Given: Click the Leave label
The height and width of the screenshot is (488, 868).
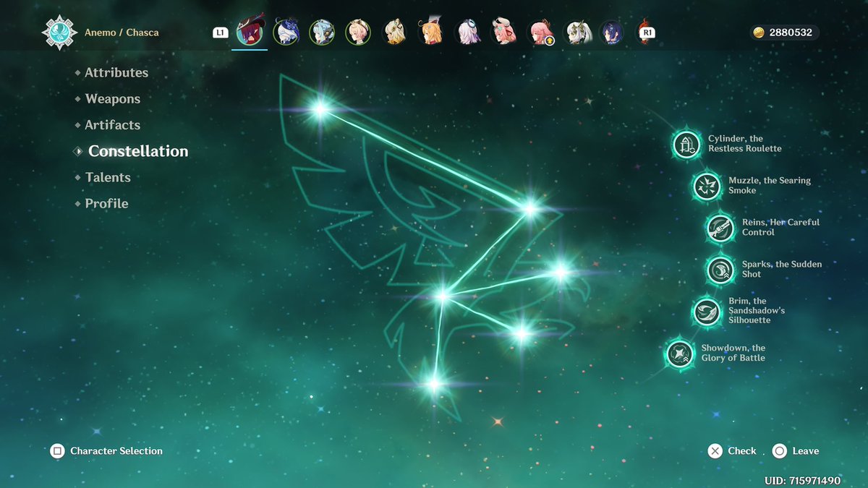Looking at the screenshot, I should coord(806,451).
